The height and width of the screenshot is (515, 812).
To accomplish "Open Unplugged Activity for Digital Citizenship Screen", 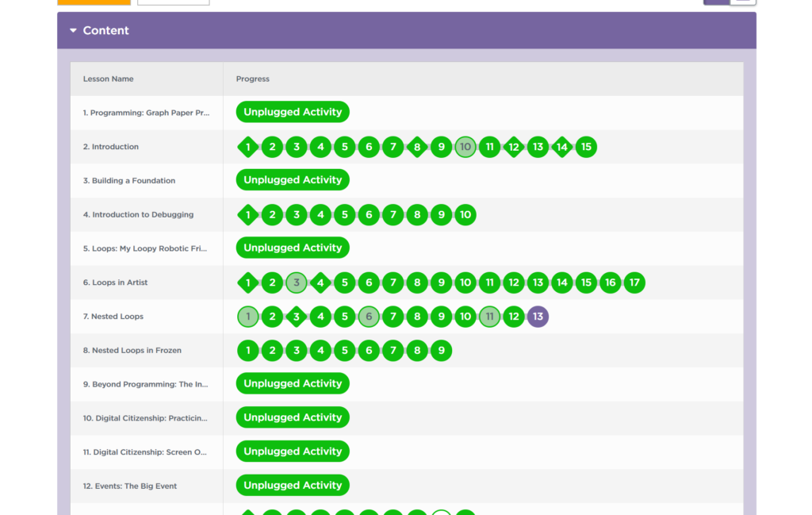I will coord(293,452).
